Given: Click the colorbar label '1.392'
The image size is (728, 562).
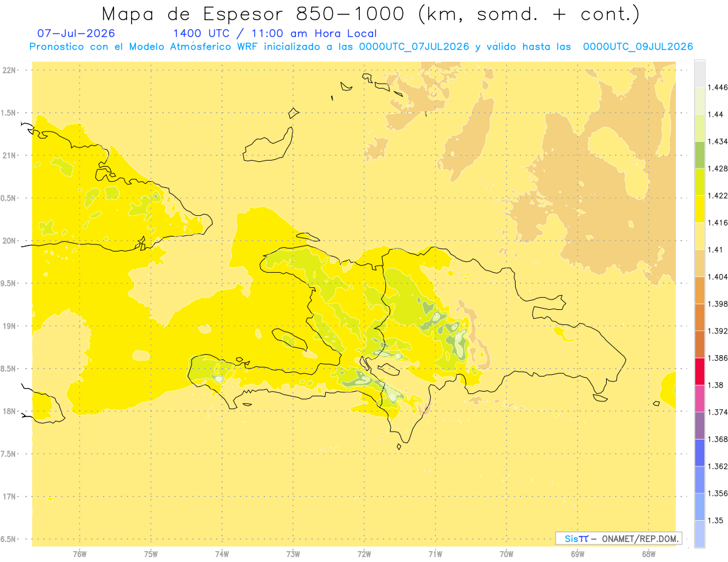Looking at the screenshot, I should (718, 331).
